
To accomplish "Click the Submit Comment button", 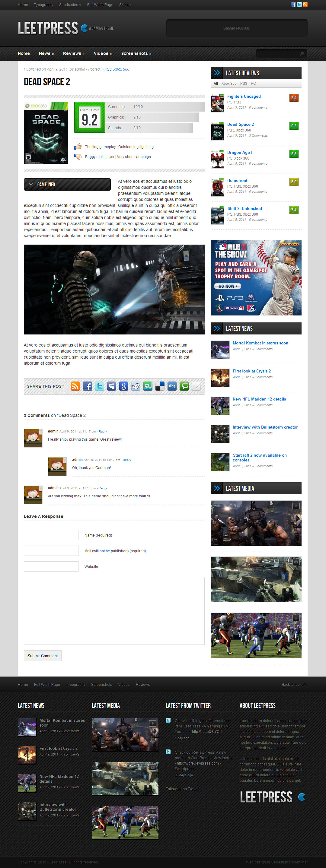I will point(43,655).
